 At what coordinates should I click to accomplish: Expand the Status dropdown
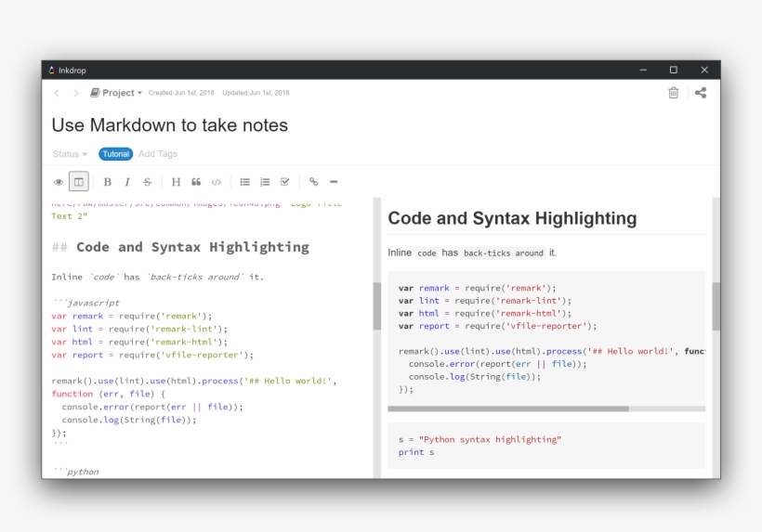click(70, 154)
